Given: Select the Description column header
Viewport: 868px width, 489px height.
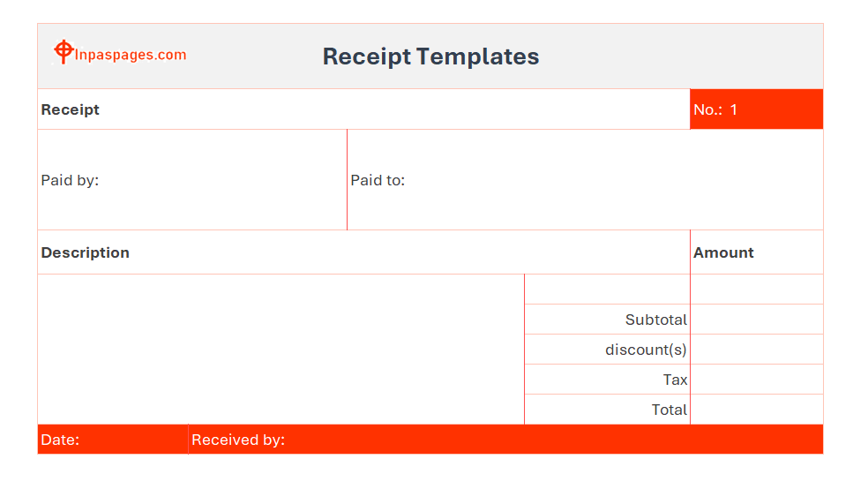Looking at the screenshot, I should pos(363,252).
